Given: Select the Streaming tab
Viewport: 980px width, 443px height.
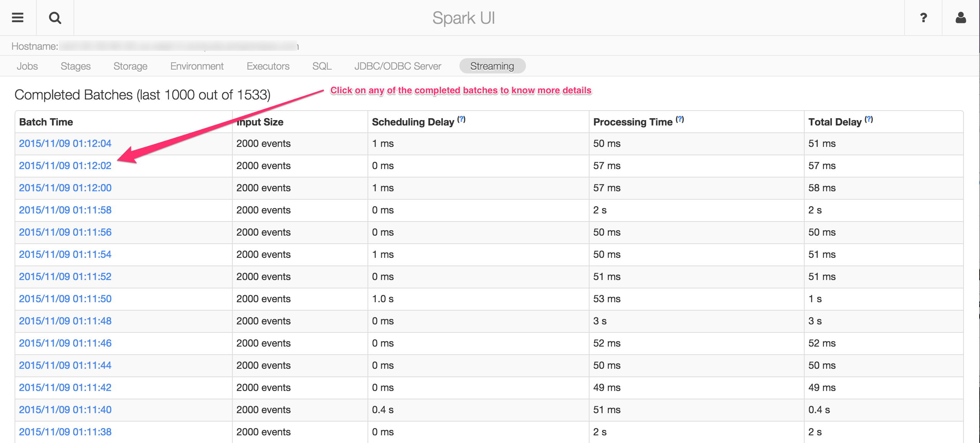Looking at the screenshot, I should click(x=492, y=66).
